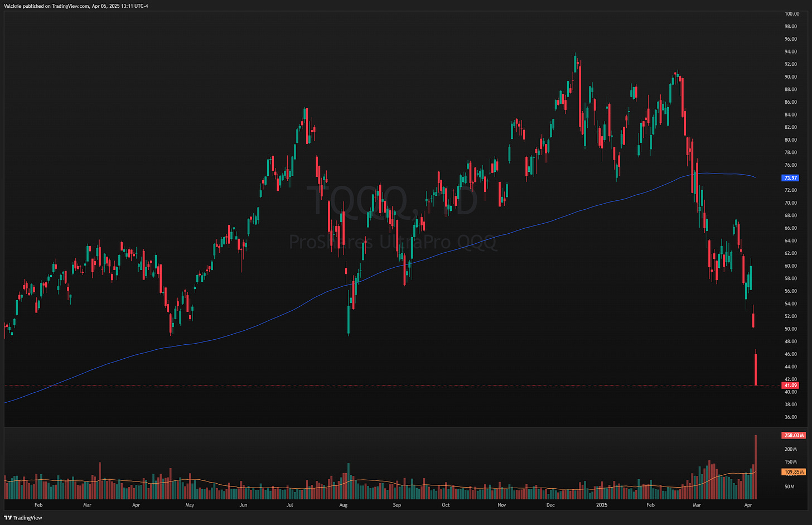Click the Dec label on the time axis
This screenshot has width=812, height=525.
[550, 505]
